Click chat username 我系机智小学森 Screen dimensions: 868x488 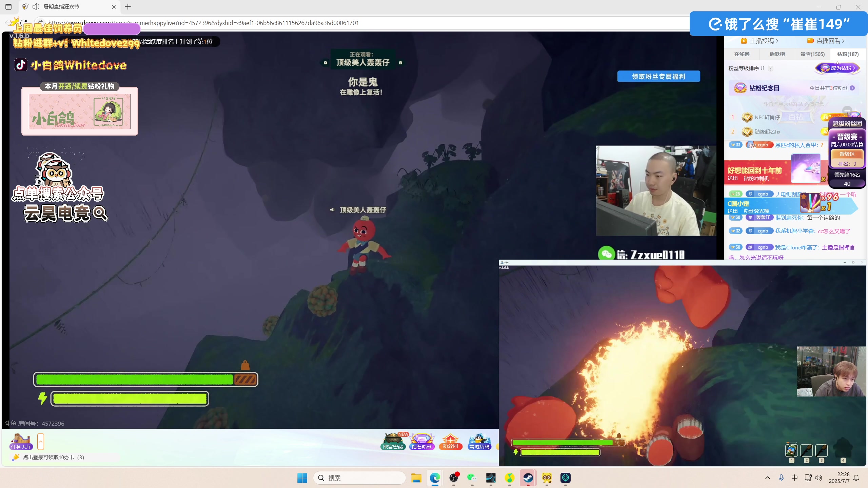[795, 231]
